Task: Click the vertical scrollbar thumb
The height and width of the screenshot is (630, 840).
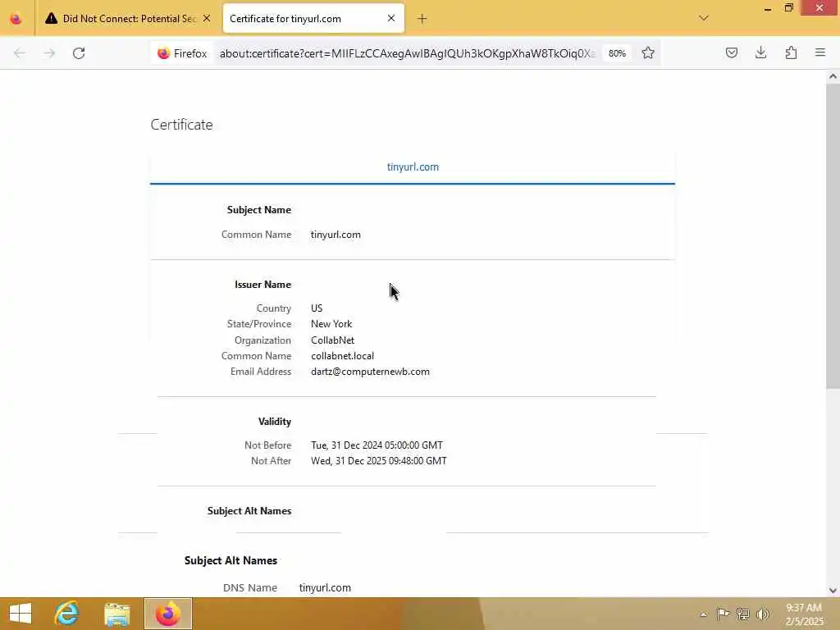Action: pyautogui.click(x=833, y=235)
